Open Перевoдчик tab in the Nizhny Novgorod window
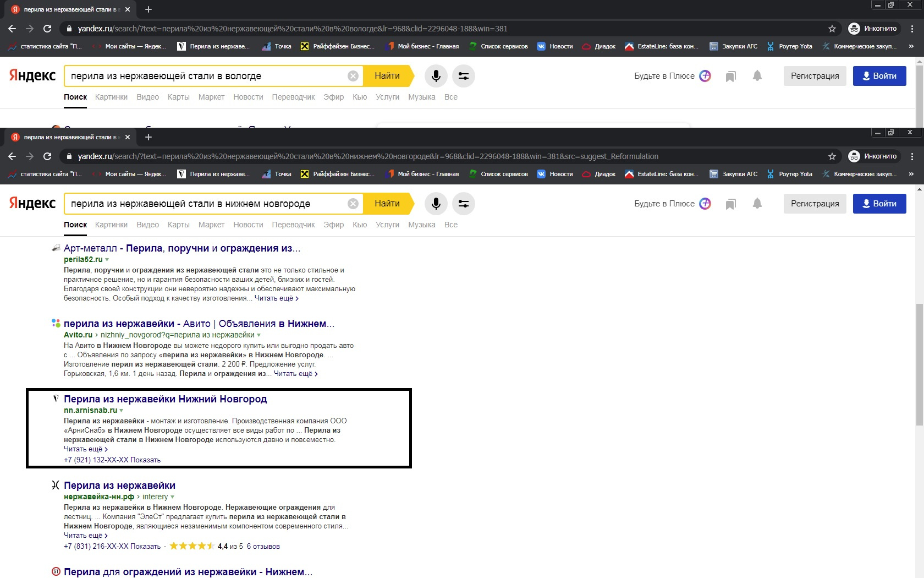Image resolution: width=924 pixels, height=578 pixels. (293, 225)
